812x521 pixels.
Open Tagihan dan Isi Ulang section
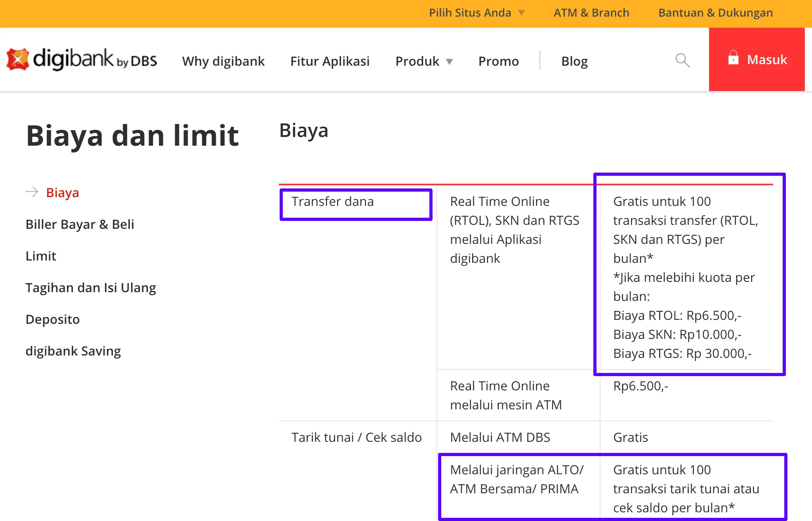[91, 287]
